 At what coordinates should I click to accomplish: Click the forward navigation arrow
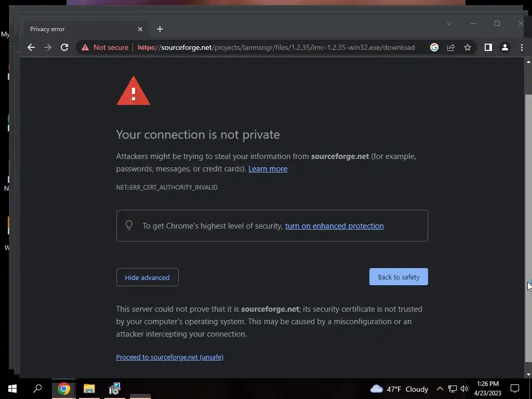[x=48, y=47]
